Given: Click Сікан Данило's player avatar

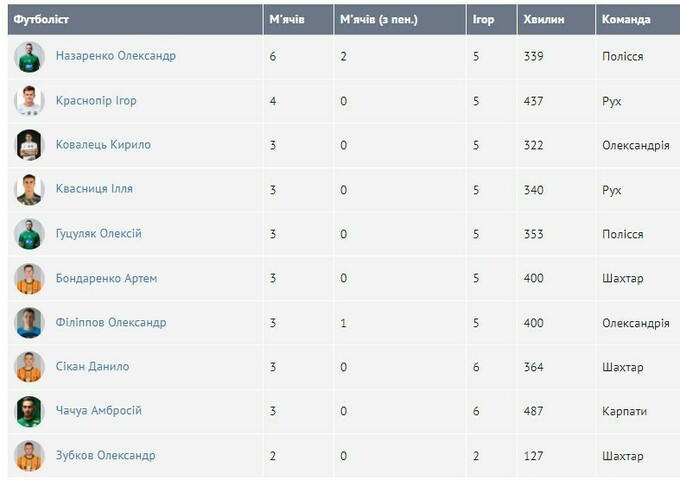Looking at the screenshot, I should pyautogui.click(x=30, y=367).
